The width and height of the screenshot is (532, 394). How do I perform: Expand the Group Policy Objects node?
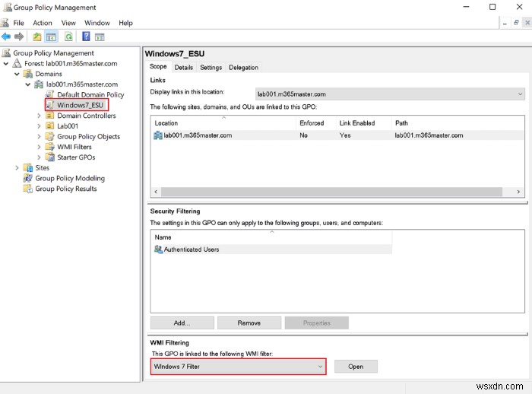39,137
